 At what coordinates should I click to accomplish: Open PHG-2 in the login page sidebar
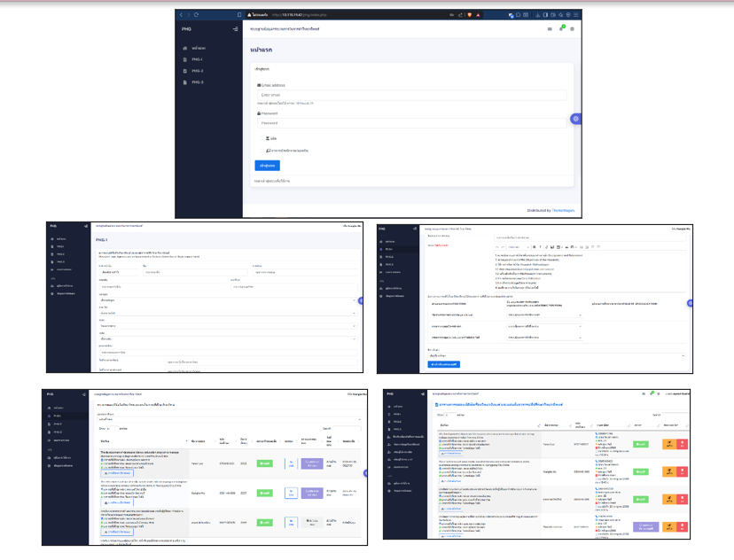point(196,71)
